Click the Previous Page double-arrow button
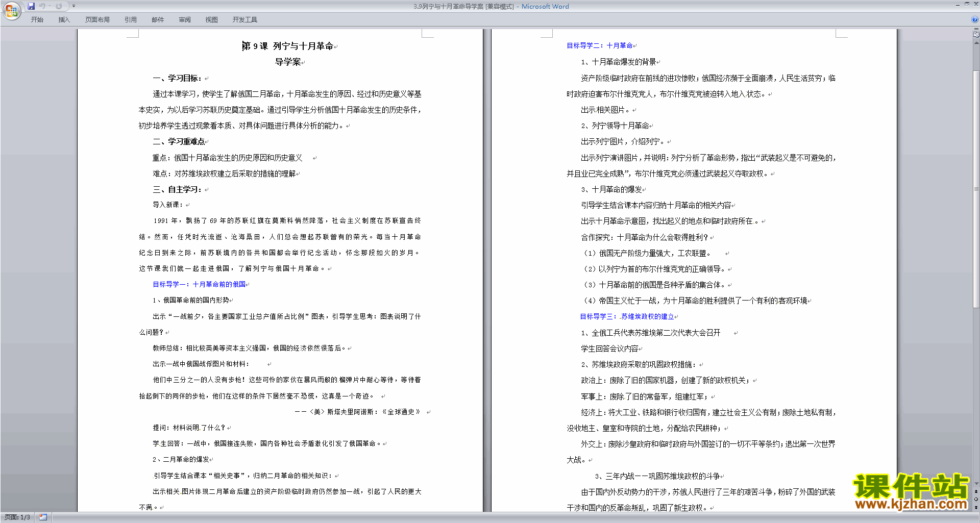This screenshot has width=980, height=523. point(976,491)
